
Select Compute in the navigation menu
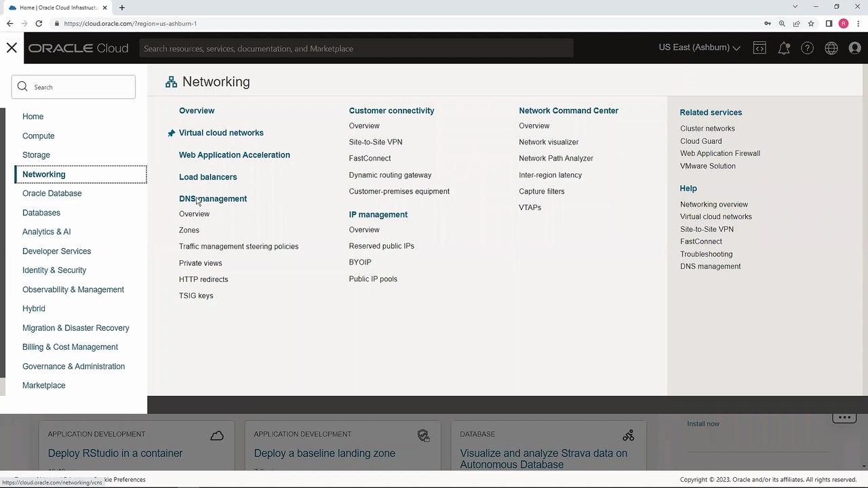38,136
